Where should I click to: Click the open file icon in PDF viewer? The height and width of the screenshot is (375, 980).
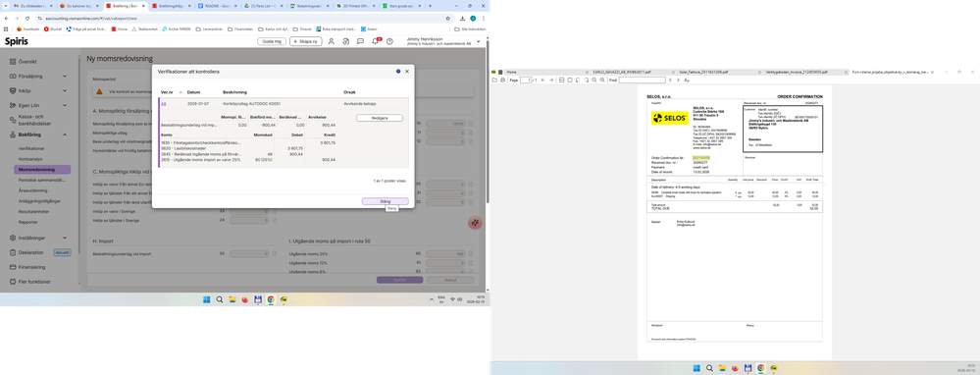[x=494, y=80]
